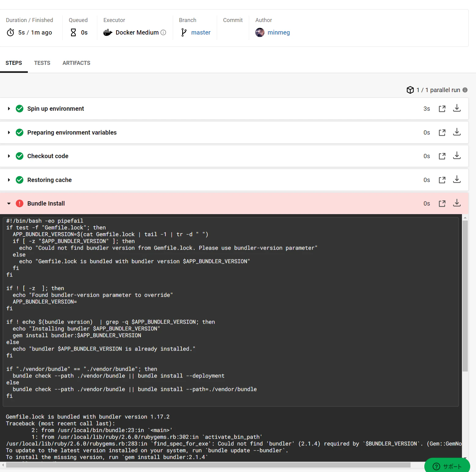Click the 'Gemfile.lock is bundled with bundler version 1.17.2' line

pyautogui.click(x=88, y=417)
